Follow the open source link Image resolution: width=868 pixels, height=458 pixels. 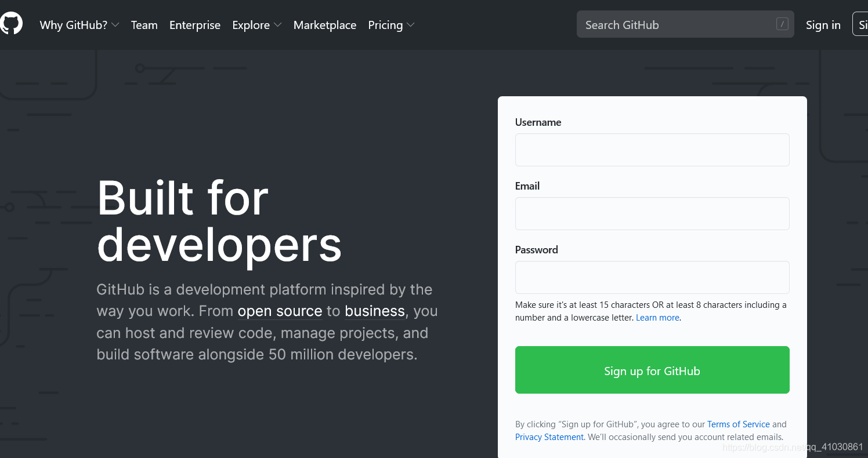(280, 311)
